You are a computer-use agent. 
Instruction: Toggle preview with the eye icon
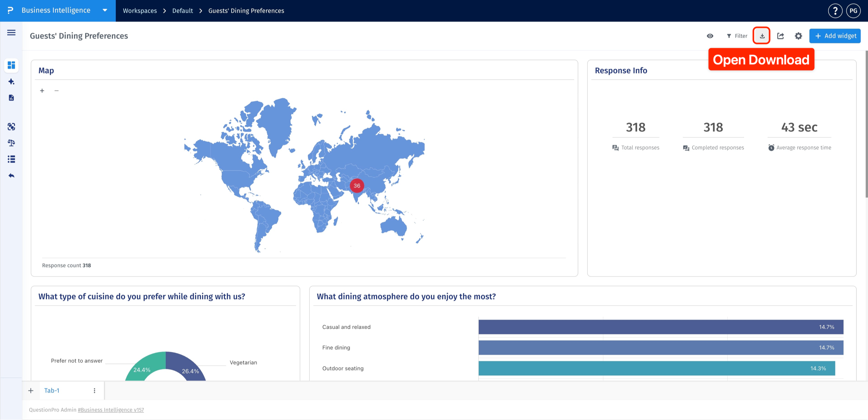[710, 36]
